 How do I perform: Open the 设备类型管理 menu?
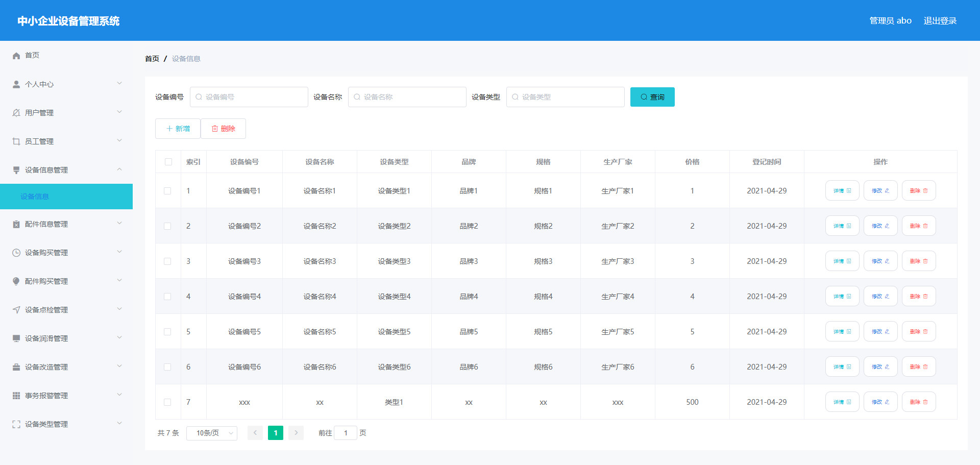point(66,424)
